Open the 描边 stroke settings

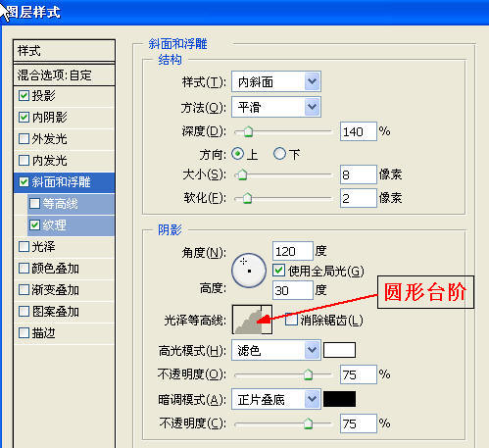65,333
